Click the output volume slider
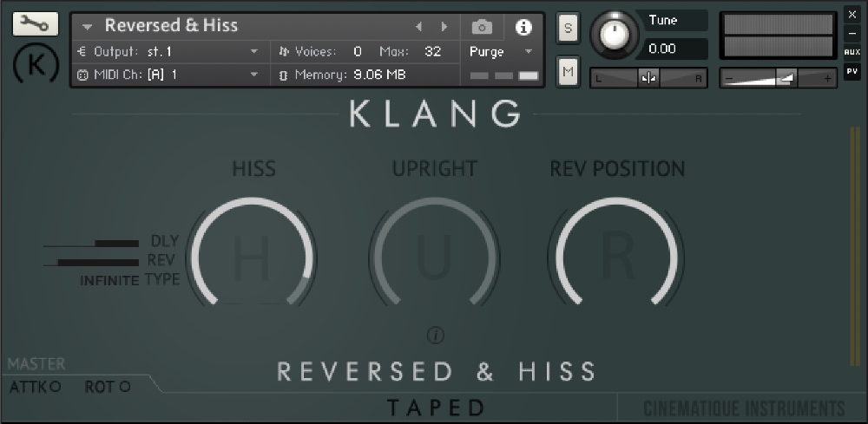 click(x=778, y=79)
